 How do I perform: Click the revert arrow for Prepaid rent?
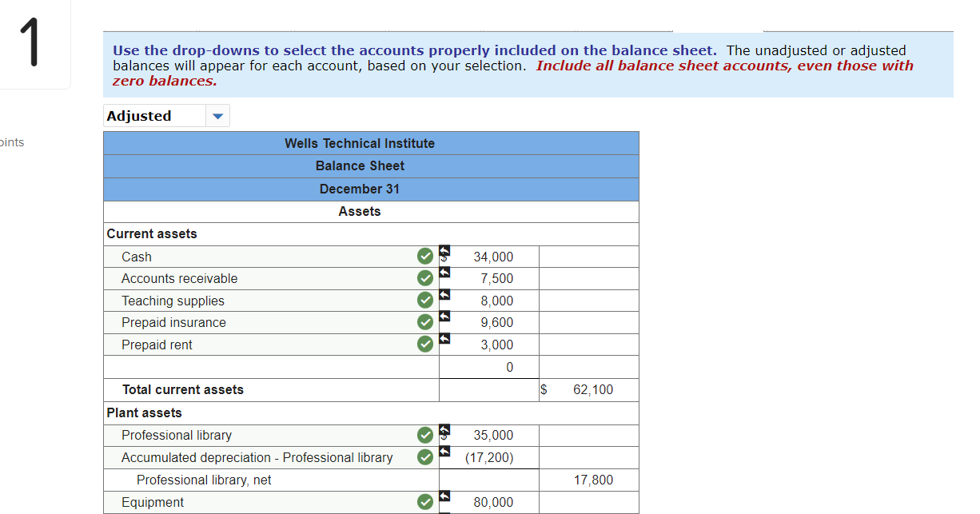click(x=444, y=339)
